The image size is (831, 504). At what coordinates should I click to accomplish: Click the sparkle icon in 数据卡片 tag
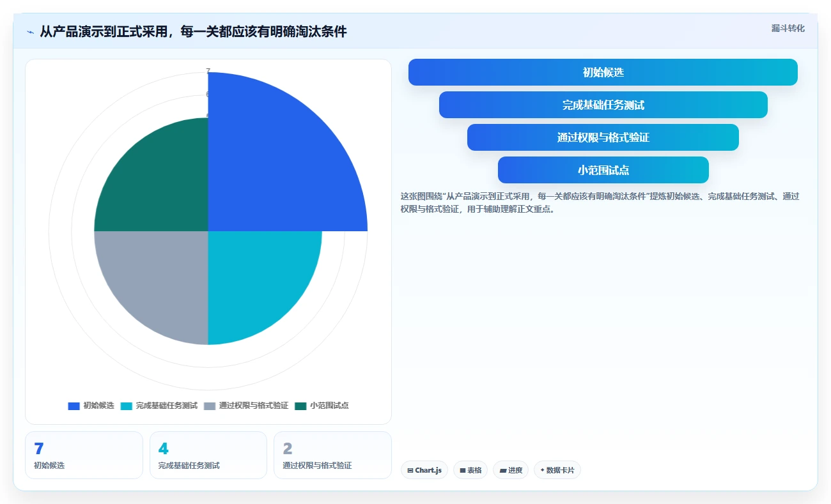coord(542,470)
